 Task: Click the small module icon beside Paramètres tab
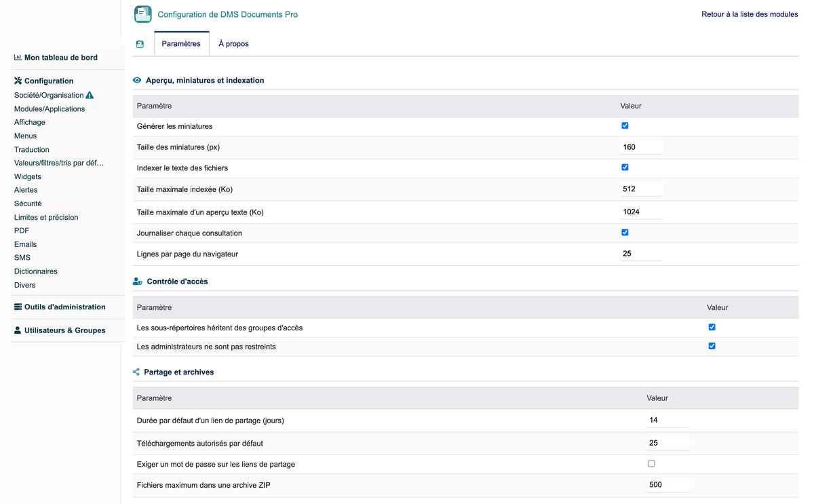coord(140,44)
